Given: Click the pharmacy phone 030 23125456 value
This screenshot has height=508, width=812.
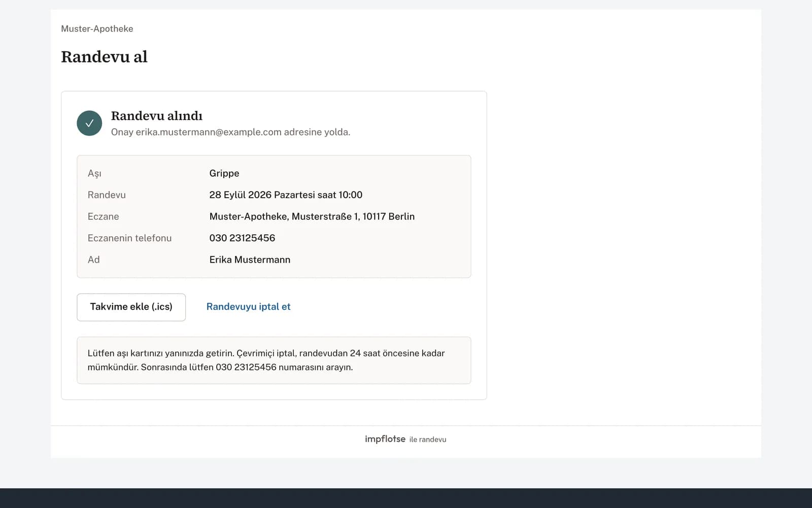Looking at the screenshot, I should click(x=242, y=238).
